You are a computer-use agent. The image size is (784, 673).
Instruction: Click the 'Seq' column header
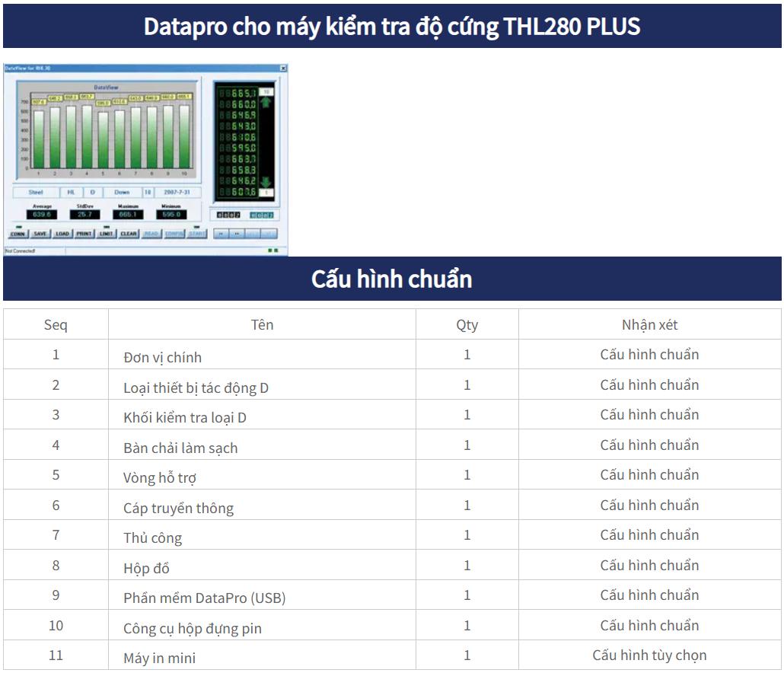click(x=56, y=324)
